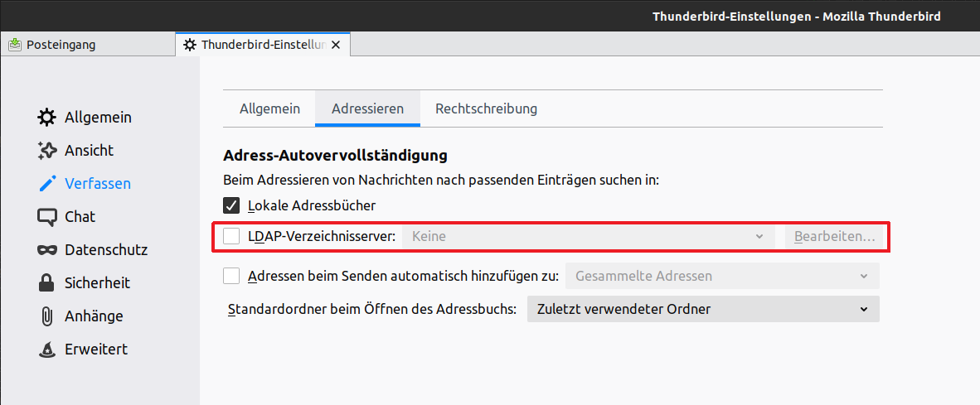Select the Datenschutz mask icon
This screenshot has height=405, width=980.
[47, 250]
